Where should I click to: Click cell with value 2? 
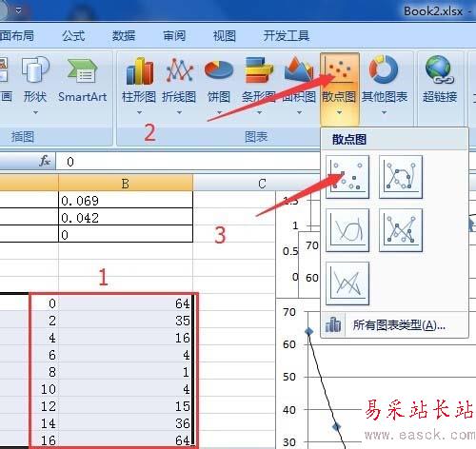pos(45,321)
